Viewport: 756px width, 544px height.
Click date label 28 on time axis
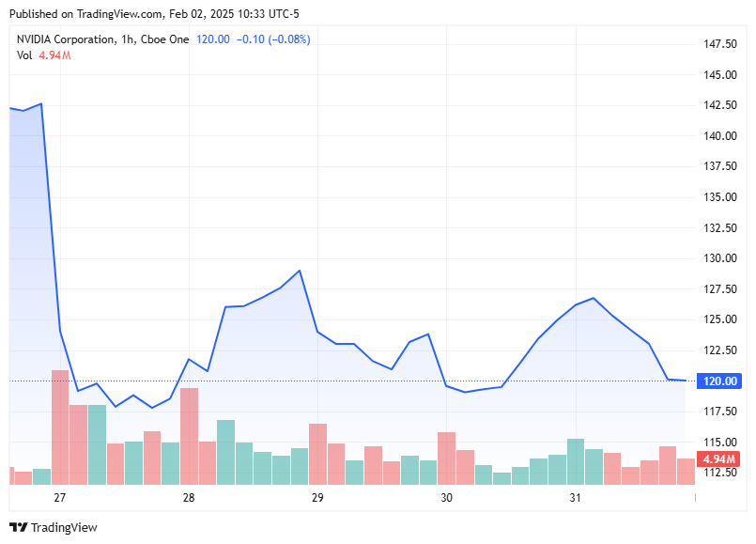189,498
